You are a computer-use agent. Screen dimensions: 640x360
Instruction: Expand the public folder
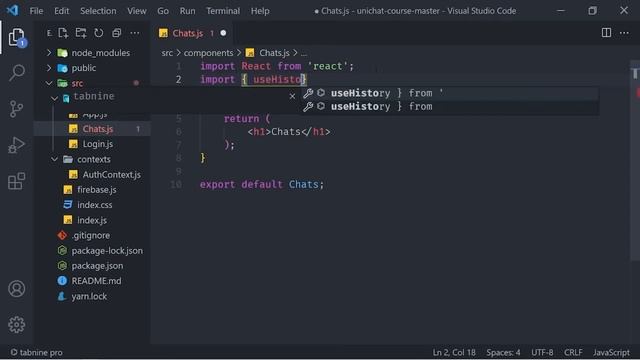(x=49, y=68)
